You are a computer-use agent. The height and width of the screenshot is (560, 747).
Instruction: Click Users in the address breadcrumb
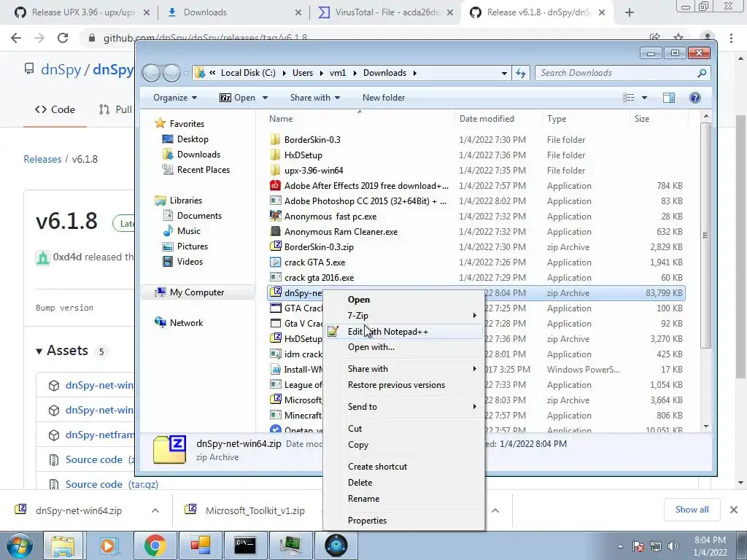click(303, 73)
